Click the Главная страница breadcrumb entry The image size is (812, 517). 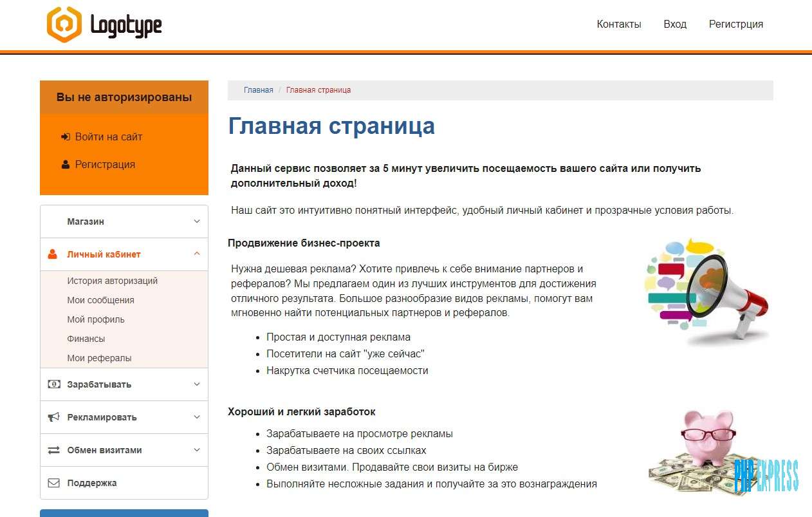[x=318, y=90]
